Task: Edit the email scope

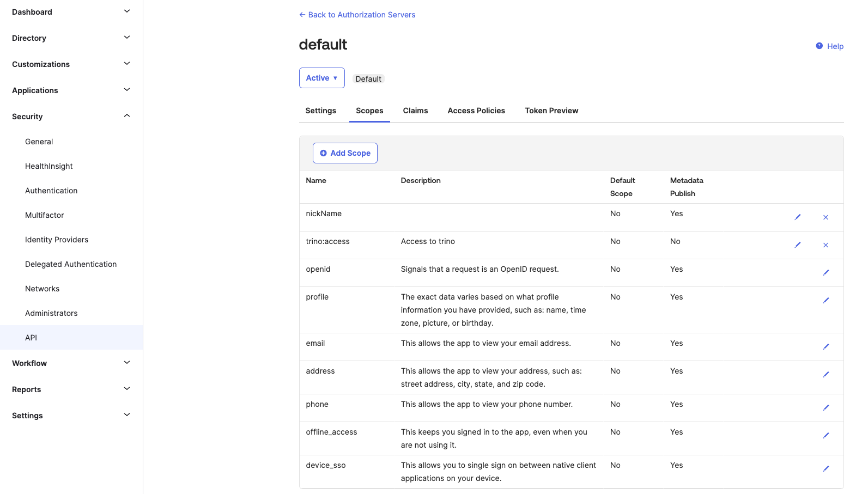Action: [825, 347]
